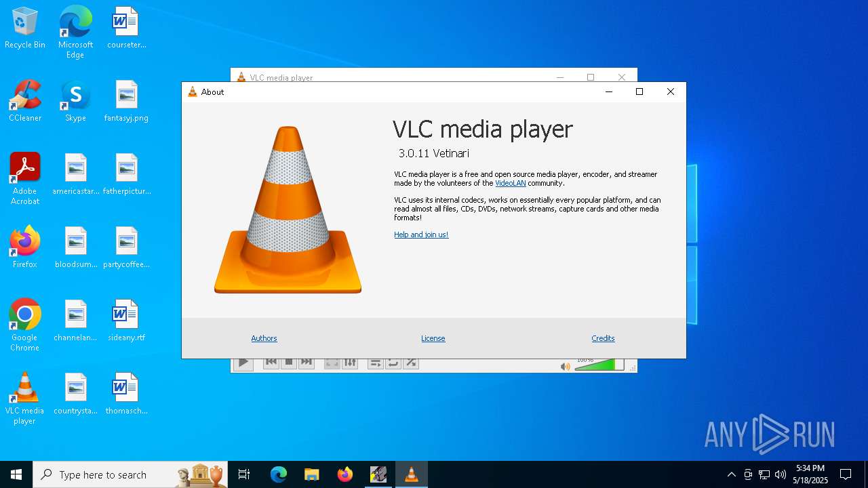Select partycoffee image file on desktop
Viewport: 868px width, 488px height.
[127, 248]
